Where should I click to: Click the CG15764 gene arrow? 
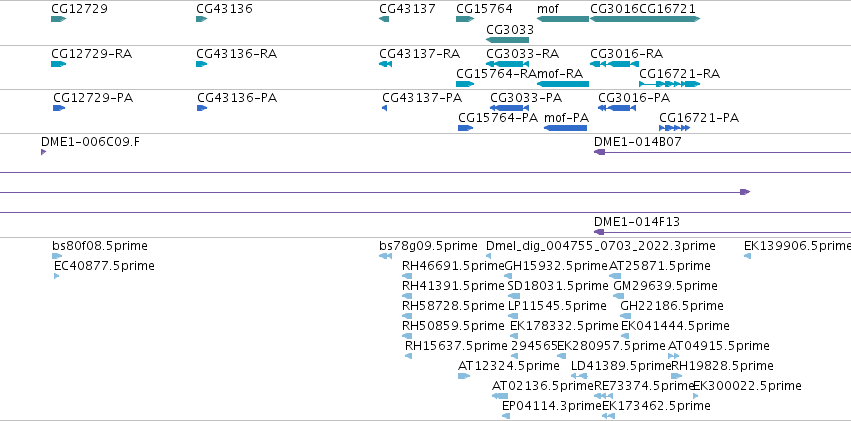(x=466, y=19)
